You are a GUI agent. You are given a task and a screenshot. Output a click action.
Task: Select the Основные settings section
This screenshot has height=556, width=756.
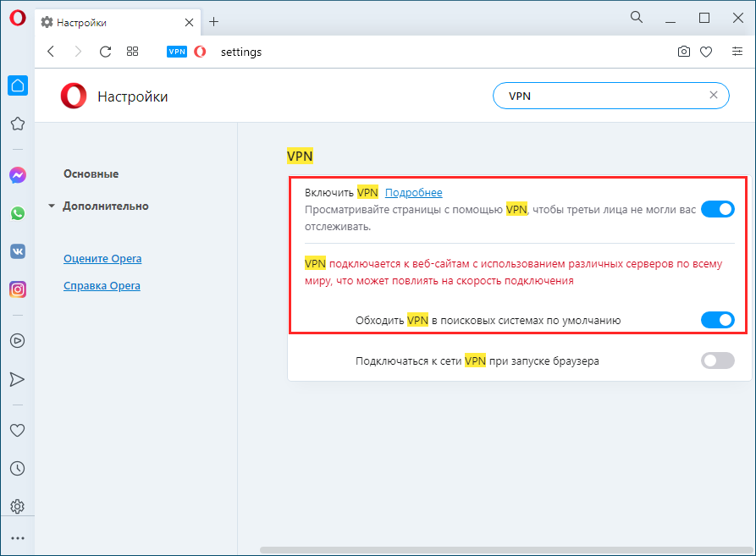(91, 174)
